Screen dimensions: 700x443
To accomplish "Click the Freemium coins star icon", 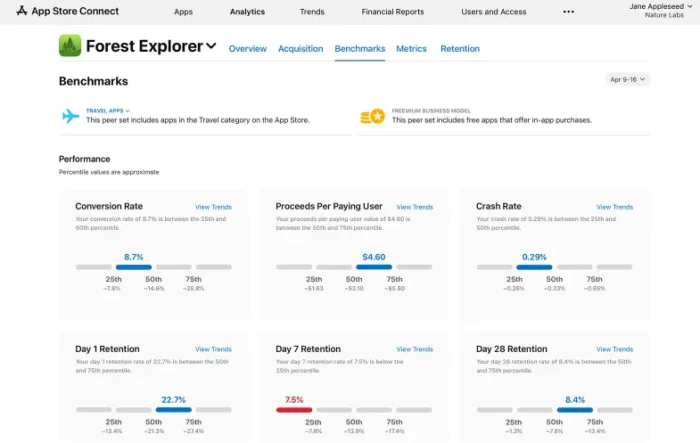I will 373,117.
